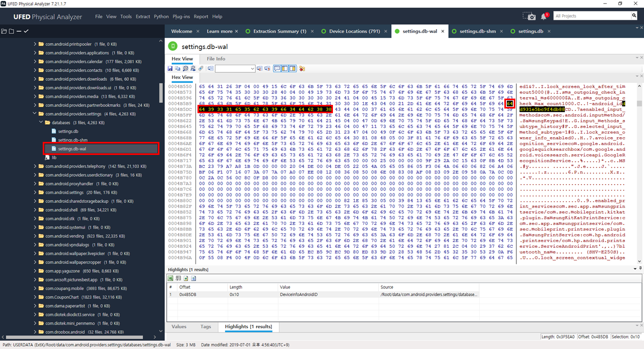Collapse the com.android.providers.settings folder
This screenshot has width=644, height=349.
coord(35,114)
